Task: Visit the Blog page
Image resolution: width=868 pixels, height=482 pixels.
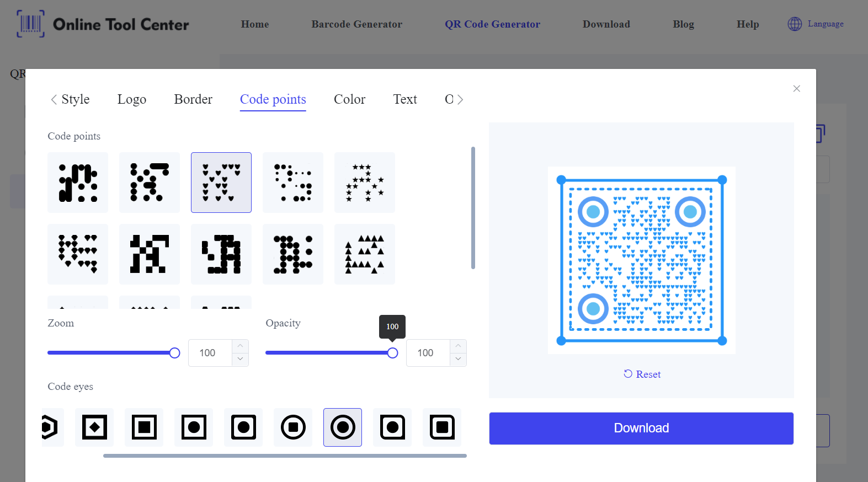Action: point(684,24)
